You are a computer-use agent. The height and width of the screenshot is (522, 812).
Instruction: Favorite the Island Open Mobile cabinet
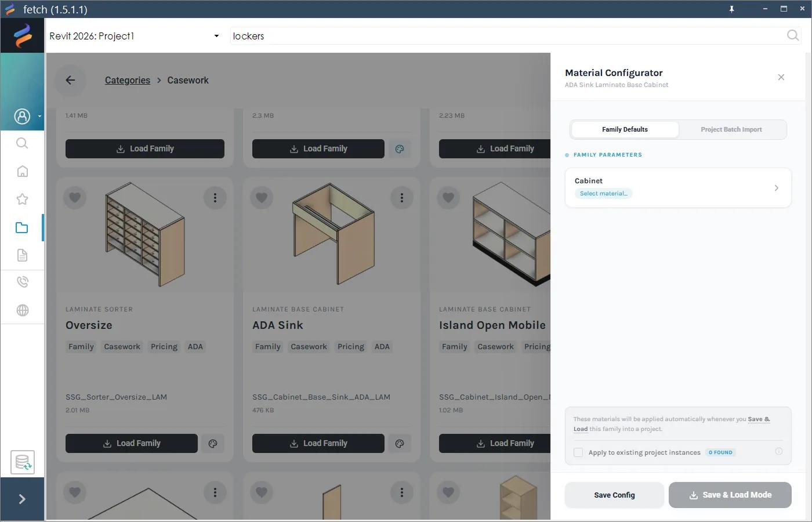coord(448,198)
